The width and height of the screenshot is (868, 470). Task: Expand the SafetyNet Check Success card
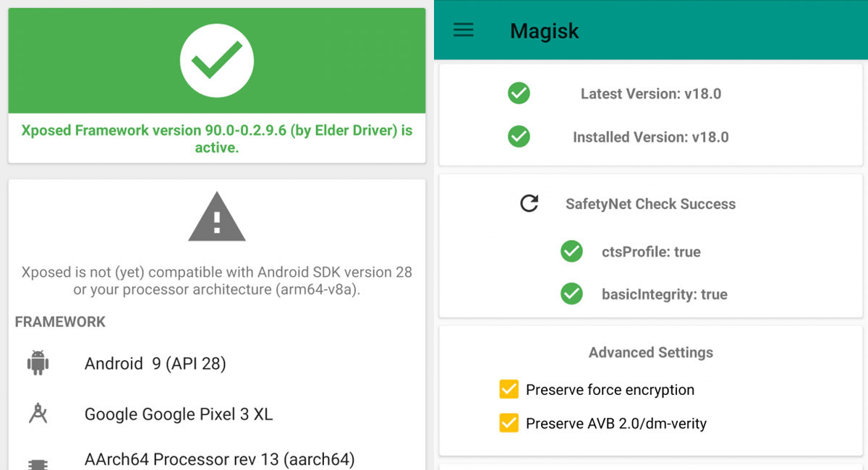649,204
